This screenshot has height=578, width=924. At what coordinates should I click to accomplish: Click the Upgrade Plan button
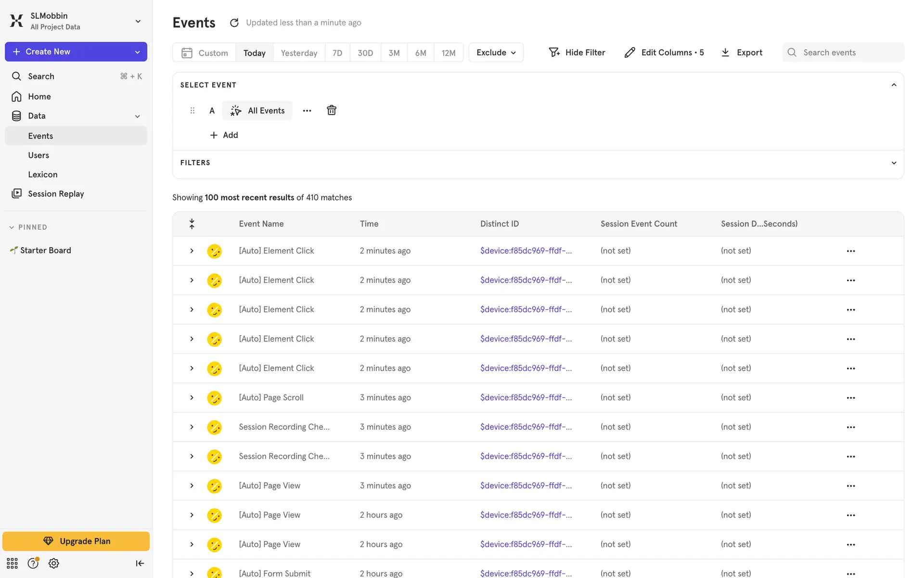(76, 541)
